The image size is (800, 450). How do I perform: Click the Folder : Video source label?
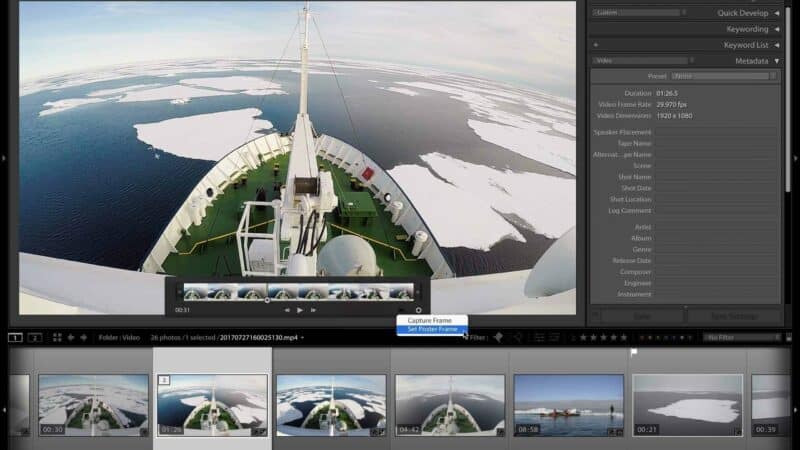click(119, 337)
